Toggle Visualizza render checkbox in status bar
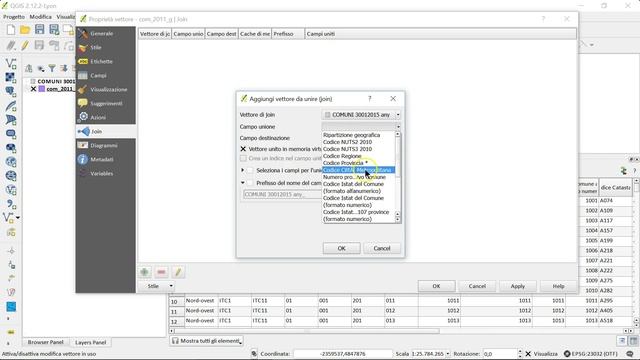 [528, 354]
